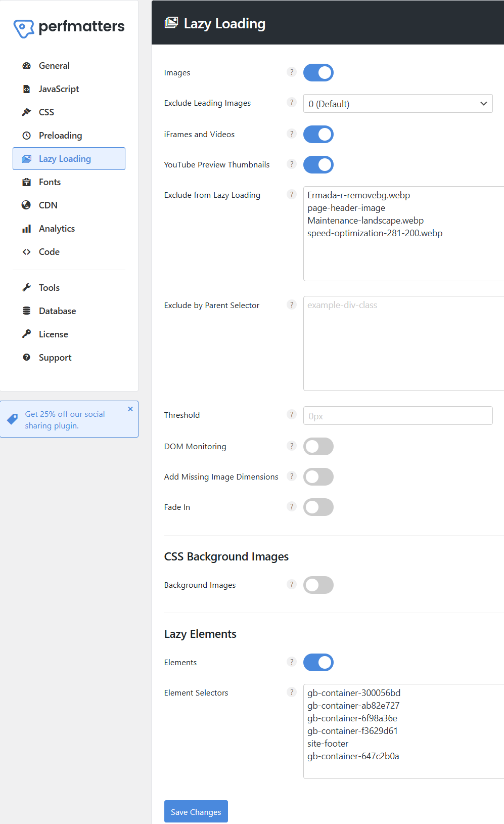
Task: Click the Preloading clock icon
Action: (27, 136)
